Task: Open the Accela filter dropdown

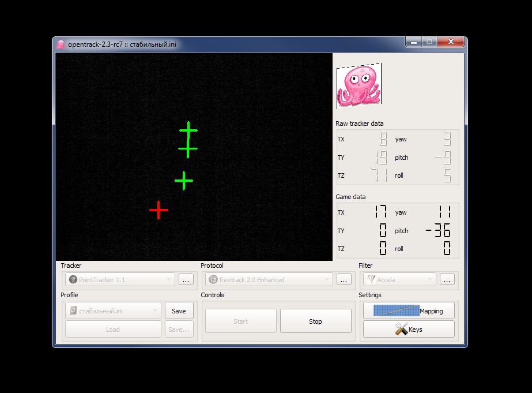Action: pos(399,279)
